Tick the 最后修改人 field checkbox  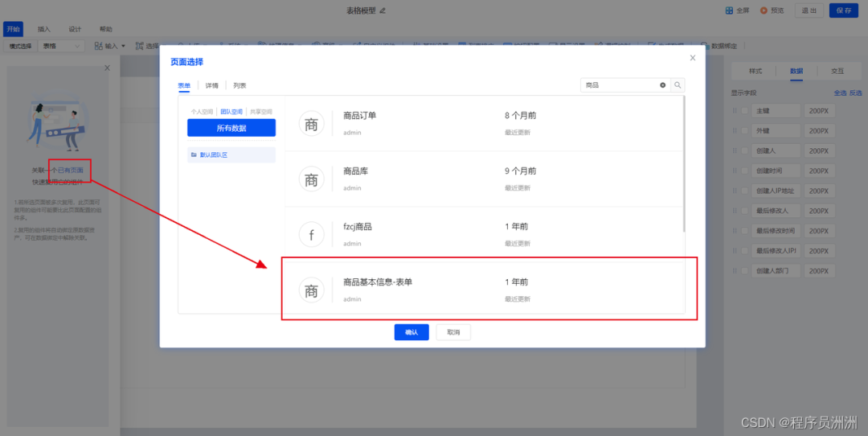pos(744,211)
